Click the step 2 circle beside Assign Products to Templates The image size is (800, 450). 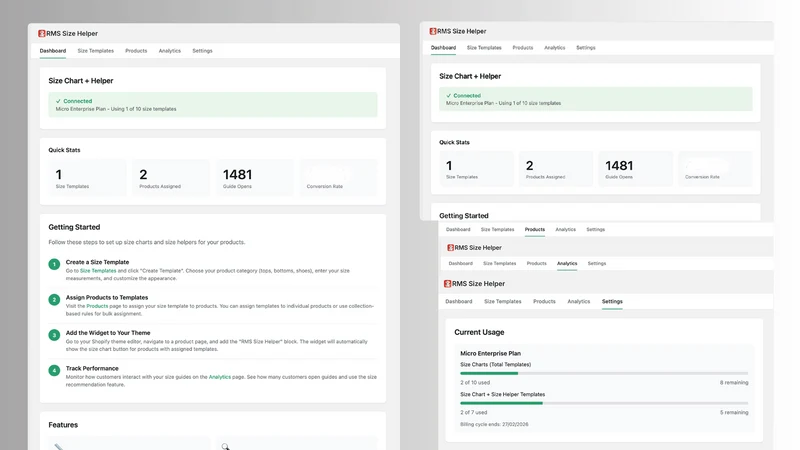point(54,299)
